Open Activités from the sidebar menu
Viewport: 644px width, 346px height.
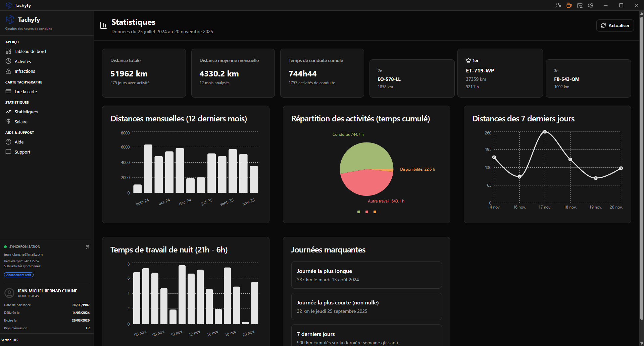(22, 61)
